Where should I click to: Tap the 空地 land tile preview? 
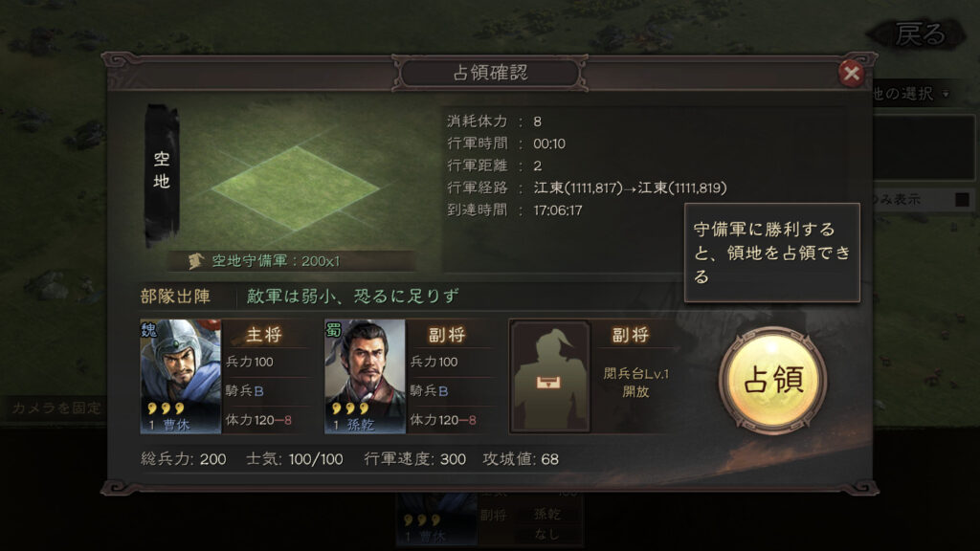pos(296,187)
